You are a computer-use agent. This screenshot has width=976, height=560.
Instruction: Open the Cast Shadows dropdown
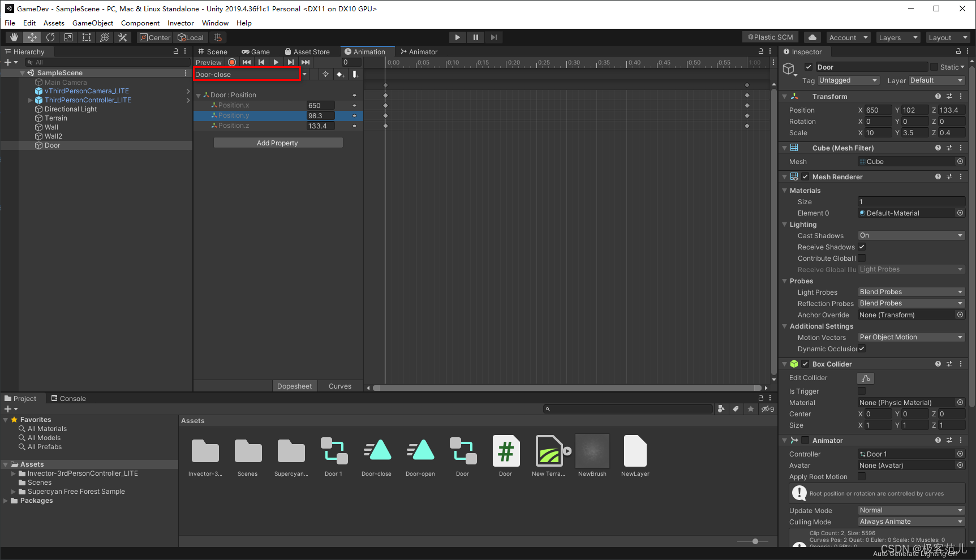pyautogui.click(x=911, y=236)
